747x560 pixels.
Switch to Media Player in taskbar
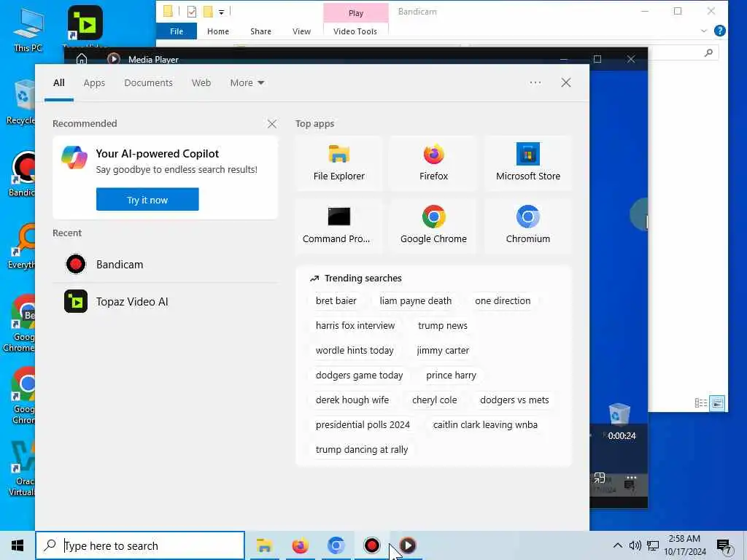[407, 545]
